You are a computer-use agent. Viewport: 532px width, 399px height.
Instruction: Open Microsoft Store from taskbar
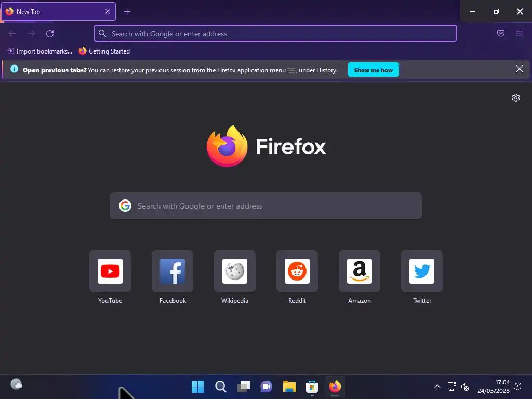pos(312,387)
